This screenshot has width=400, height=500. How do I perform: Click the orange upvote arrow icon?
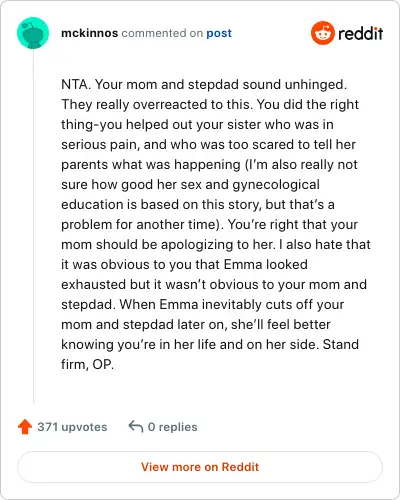[x=25, y=427]
